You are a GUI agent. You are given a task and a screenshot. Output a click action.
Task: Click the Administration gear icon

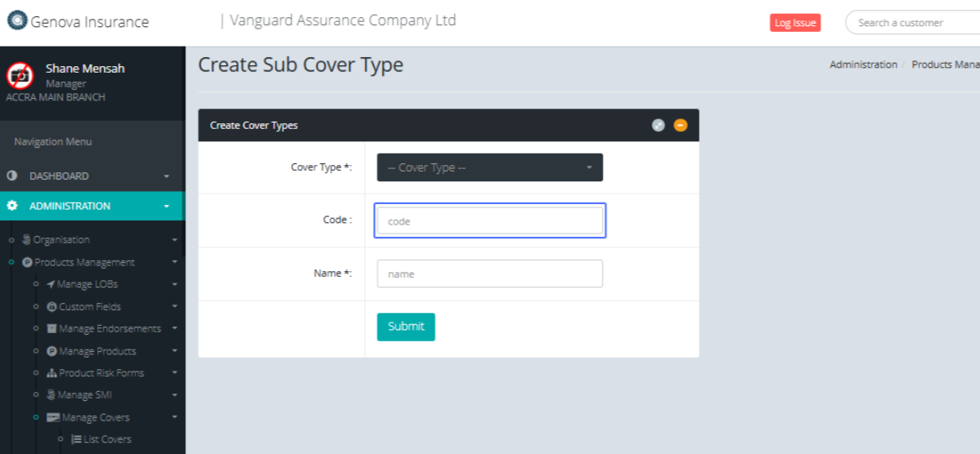click(12, 206)
